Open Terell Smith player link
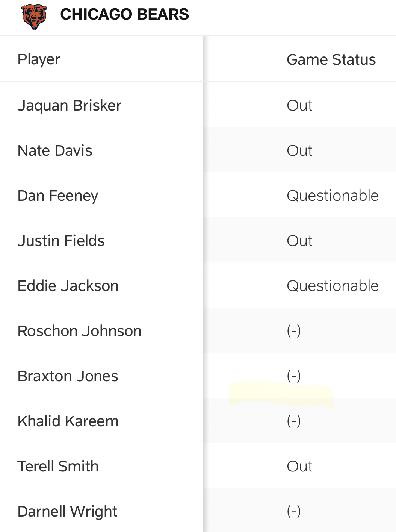The width and height of the screenshot is (396, 532). [58, 466]
